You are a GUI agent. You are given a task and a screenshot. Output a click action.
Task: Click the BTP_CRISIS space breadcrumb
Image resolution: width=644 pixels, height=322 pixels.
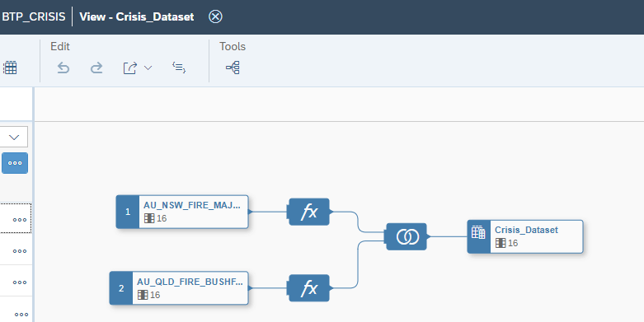34,16
